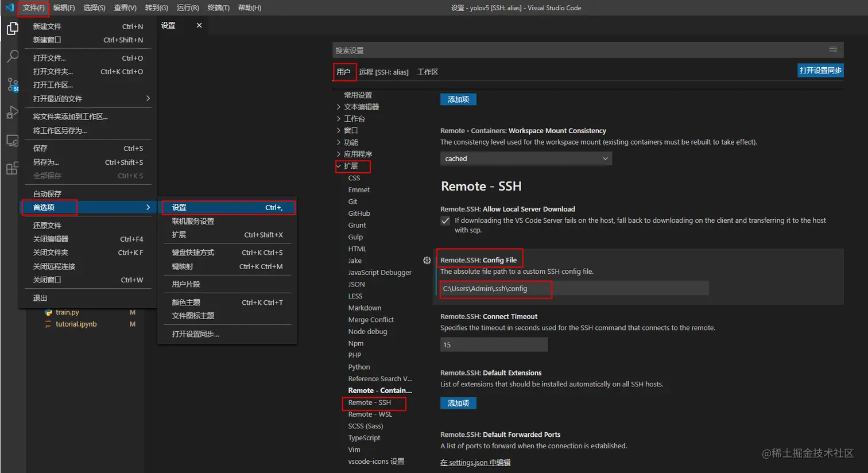Open 在 settings.json 中编辑 link
Viewport: 868px width, 473px height.
pos(475,463)
